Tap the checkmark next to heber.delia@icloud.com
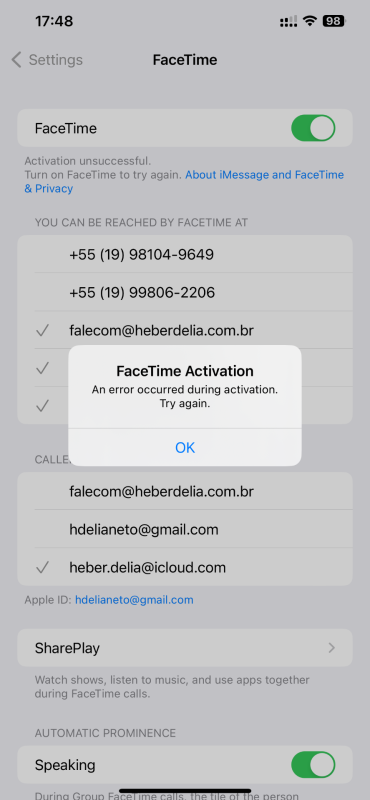370x800 pixels. click(x=42, y=567)
